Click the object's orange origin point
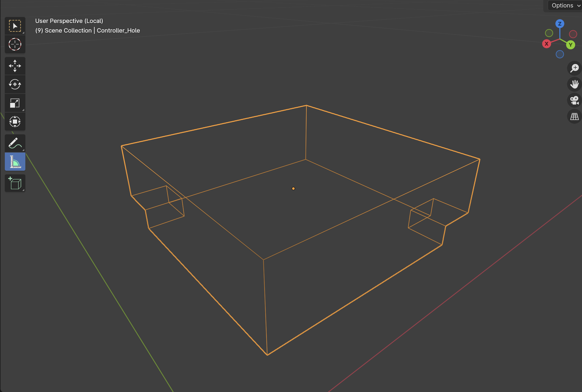This screenshot has height=392, width=582. pos(293,189)
